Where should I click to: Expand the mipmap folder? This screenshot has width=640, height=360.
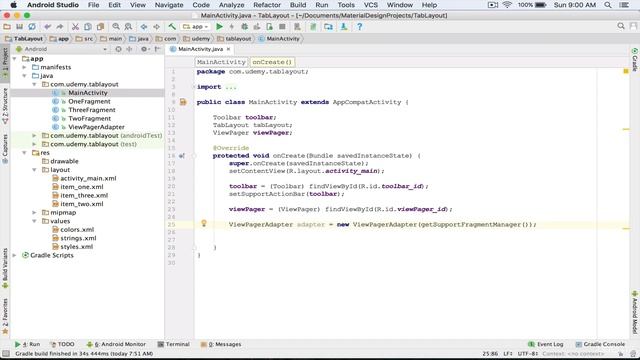coord(35,213)
